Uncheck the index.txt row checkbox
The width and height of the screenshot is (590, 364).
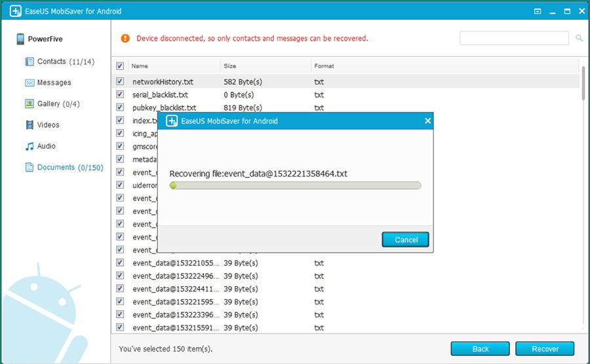120,120
